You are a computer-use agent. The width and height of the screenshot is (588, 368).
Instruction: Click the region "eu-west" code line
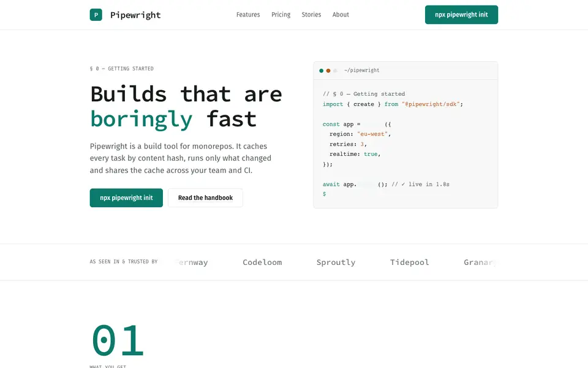(360, 134)
